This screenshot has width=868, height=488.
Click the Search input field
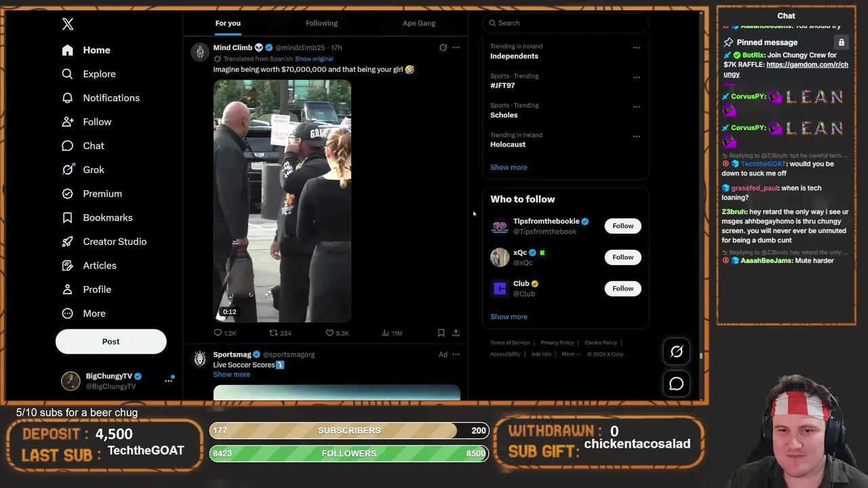[566, 23]
